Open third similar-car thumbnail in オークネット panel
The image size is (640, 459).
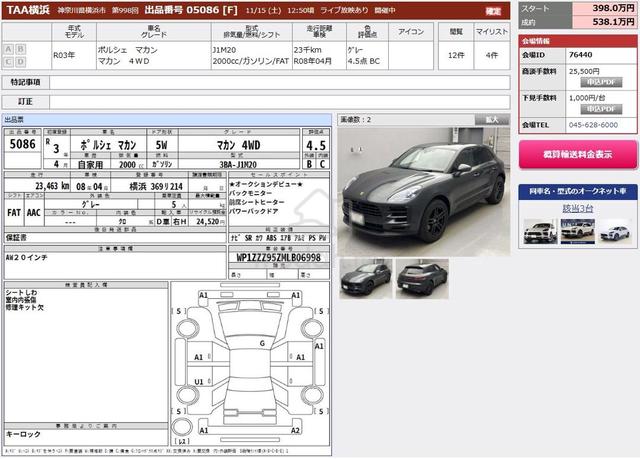(615, 231)
